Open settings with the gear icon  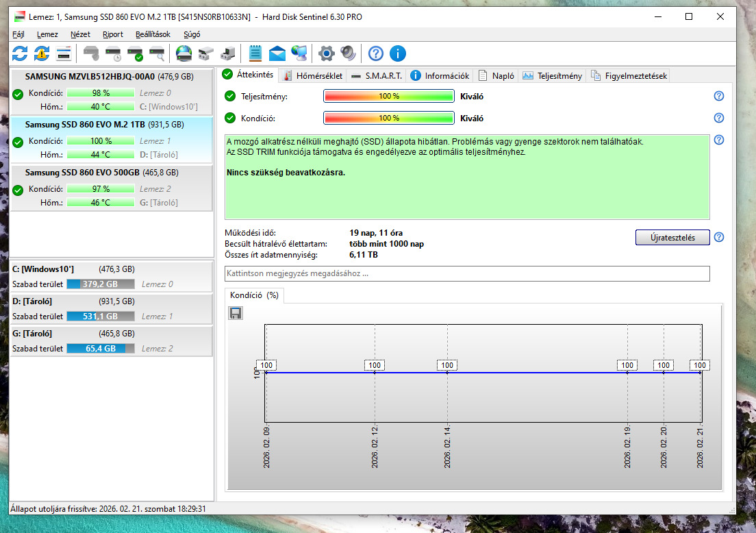pos(327,53)
